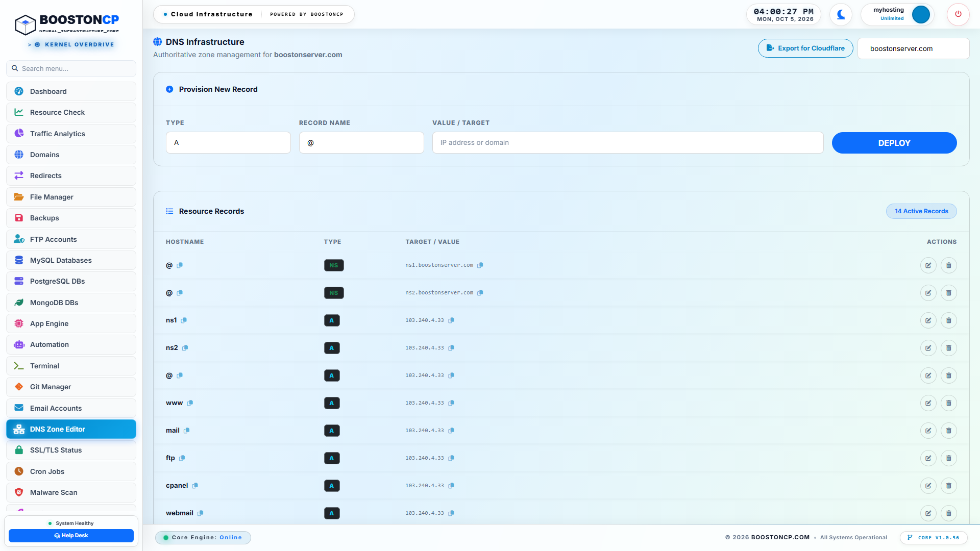Delete the mail A record
The width and height of the screenshot is (980, 551).
948,431
